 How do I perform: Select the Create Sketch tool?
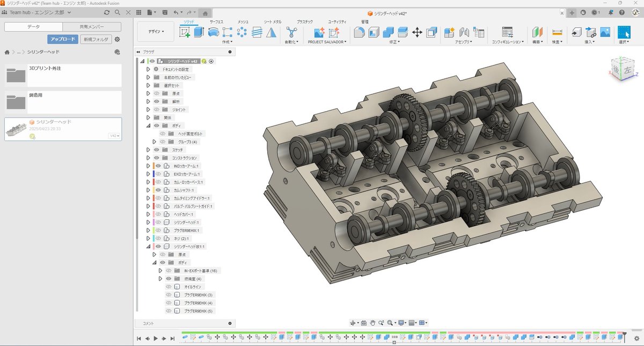coord(185,32)
